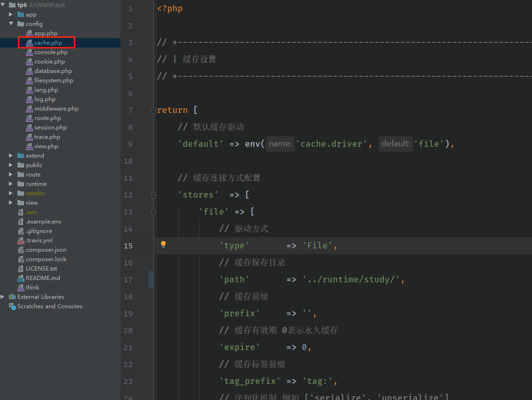Collapse the tp6 project root arrow
Image resolution: width=532 pixels, height=400 pixels.
pyautogui.click(x=3, y=5)
